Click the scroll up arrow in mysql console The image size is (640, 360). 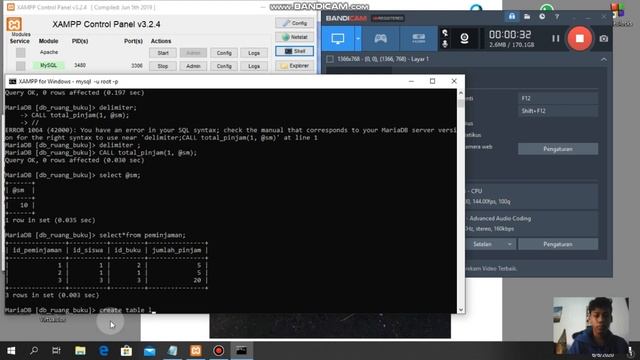pos(461,93)
